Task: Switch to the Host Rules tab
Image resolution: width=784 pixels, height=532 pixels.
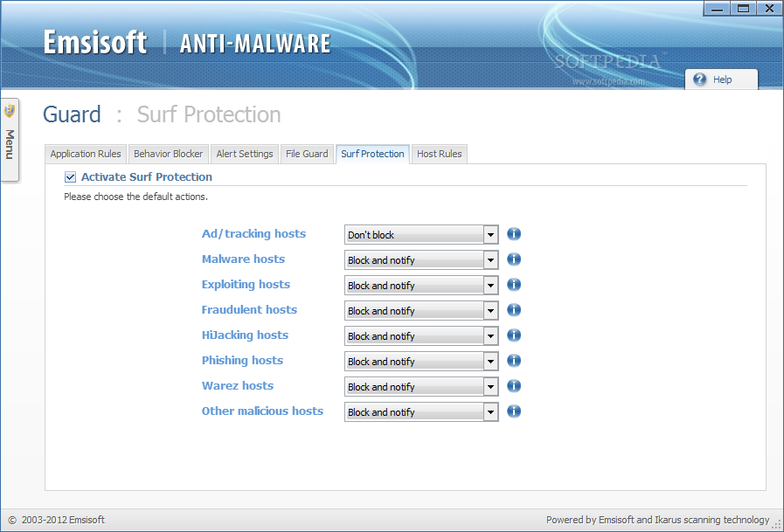Action: pos(440,154)
